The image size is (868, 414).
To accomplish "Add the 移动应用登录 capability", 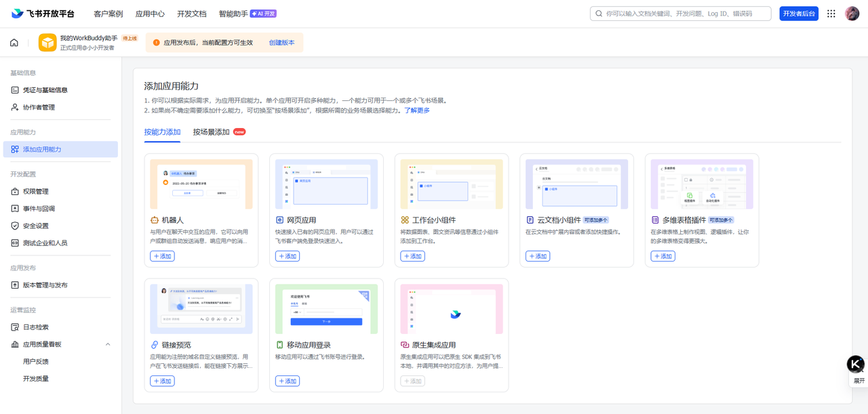I will tap(288, 381).
